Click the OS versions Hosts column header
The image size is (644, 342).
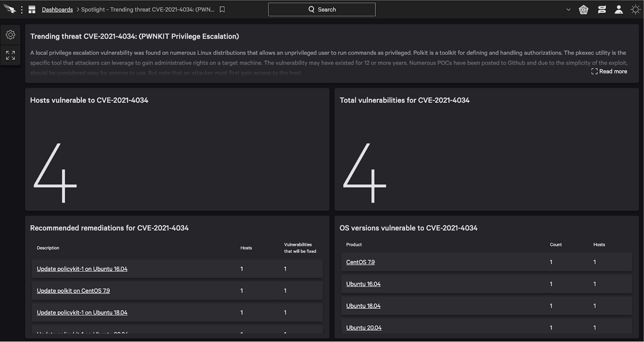pos(599,244)
